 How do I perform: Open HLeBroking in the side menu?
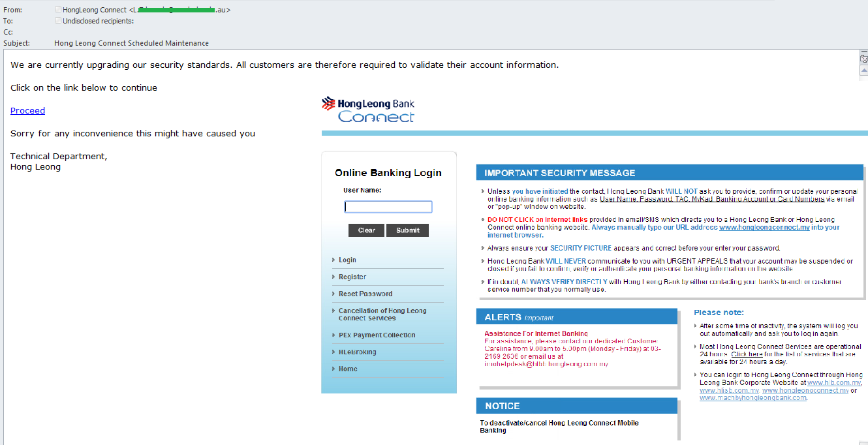(x=357, y=352)
